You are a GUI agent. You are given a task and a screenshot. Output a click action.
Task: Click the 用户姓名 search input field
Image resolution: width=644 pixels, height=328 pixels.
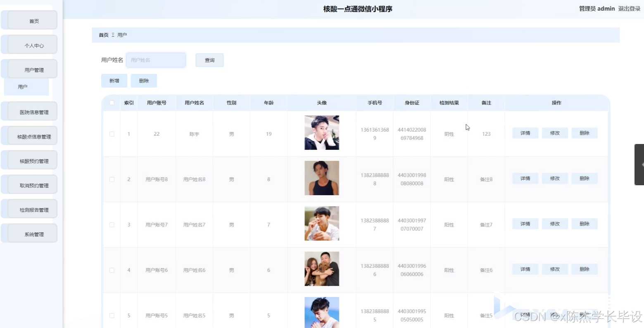tap(156, 60)
